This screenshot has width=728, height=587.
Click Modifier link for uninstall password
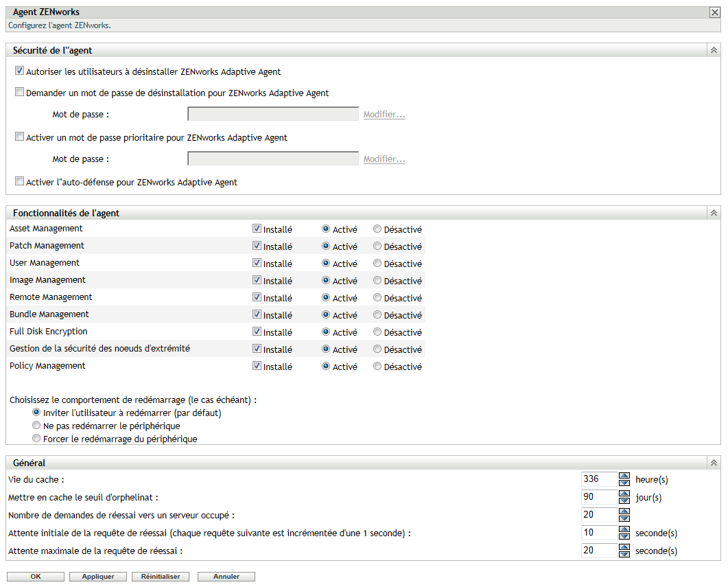click(384, 114)
